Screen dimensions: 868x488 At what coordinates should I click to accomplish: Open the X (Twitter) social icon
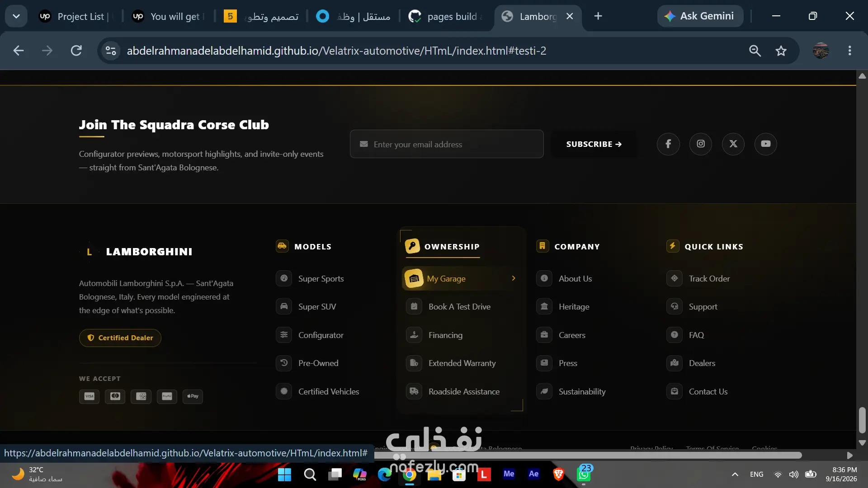click(733, 144)
